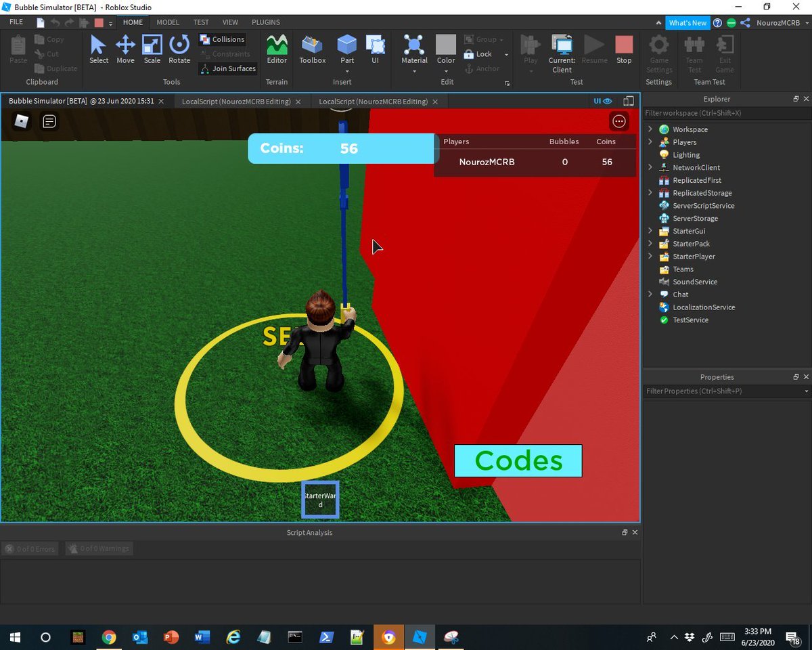Toggle the viewport device emulator icon
Viewport: 812px width, 650px height.
[629, 101]
